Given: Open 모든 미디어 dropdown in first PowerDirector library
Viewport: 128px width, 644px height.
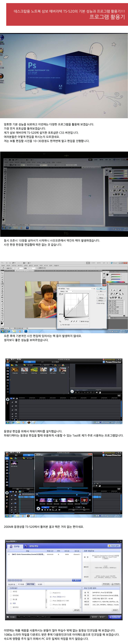Looking at the screenshot, I should click(x=48, y=365).
